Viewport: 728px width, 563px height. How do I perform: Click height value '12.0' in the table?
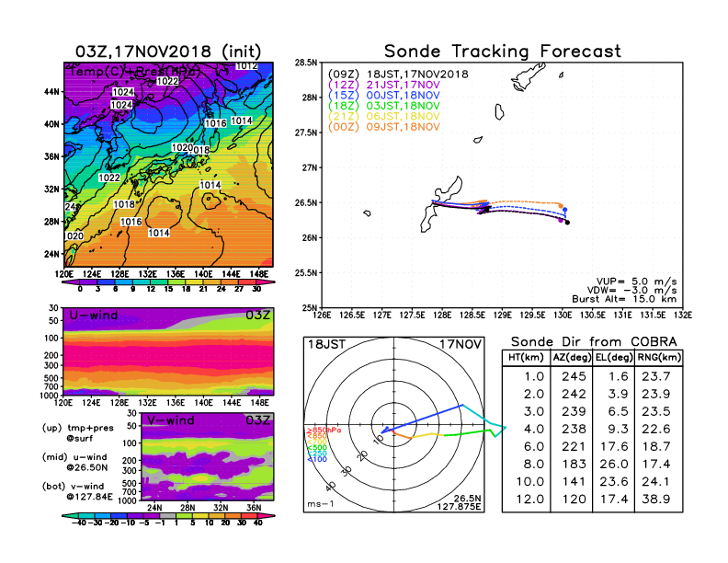coord(530,500)
